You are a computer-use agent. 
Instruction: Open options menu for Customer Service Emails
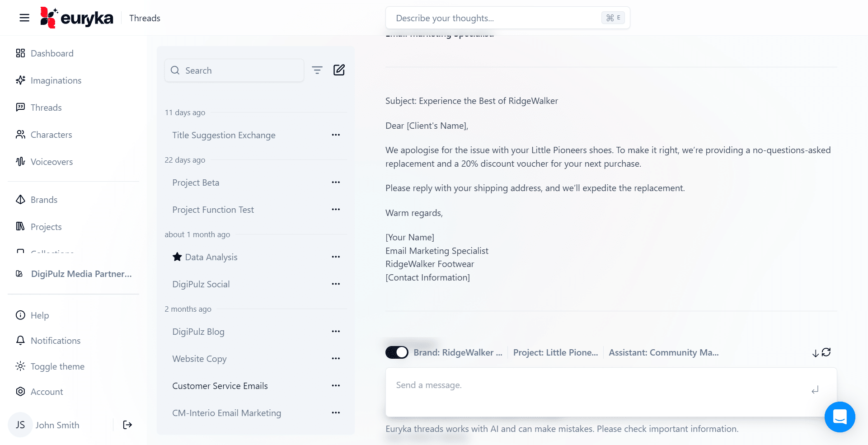(336, 385)
